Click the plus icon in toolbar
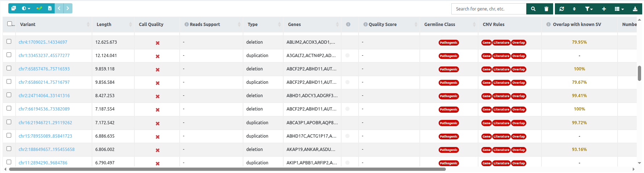Image resolution: width=644 pixels, height=173 pixels. coord(604,9)
